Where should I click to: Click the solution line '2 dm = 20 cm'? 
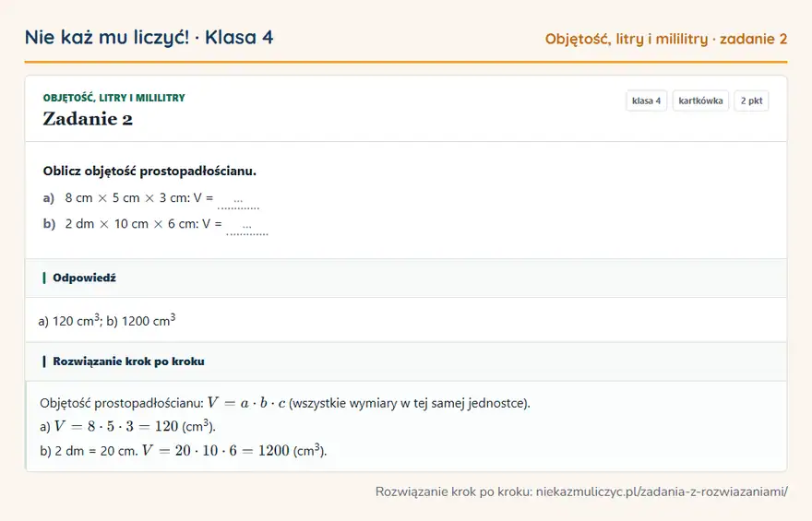pyautogui.click(x=96, y=451)
